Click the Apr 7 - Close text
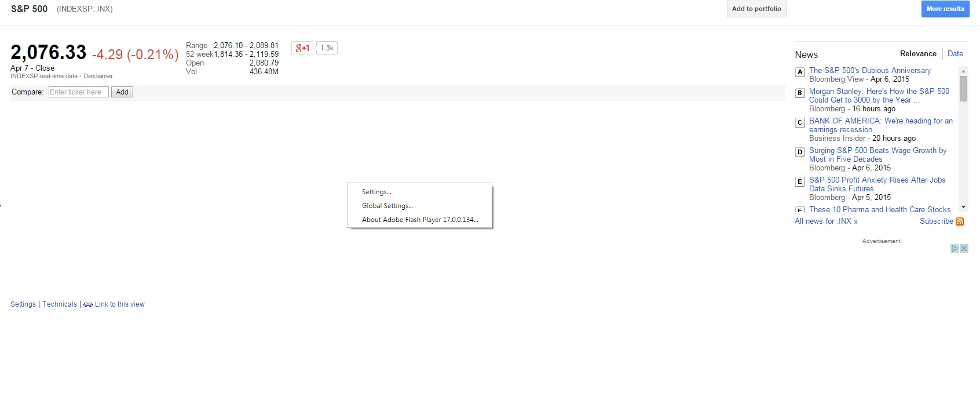 click(x=32, y=68)
